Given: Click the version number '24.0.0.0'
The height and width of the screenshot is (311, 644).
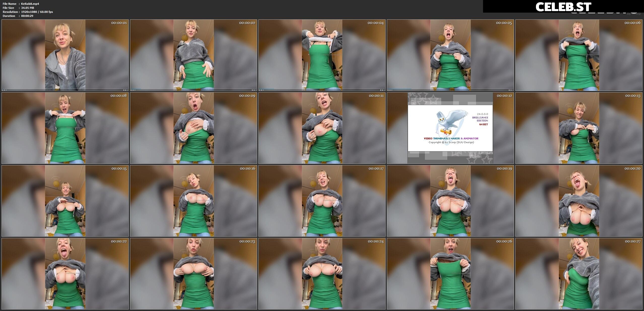Looking at the screenshot, I should [482, 114].
